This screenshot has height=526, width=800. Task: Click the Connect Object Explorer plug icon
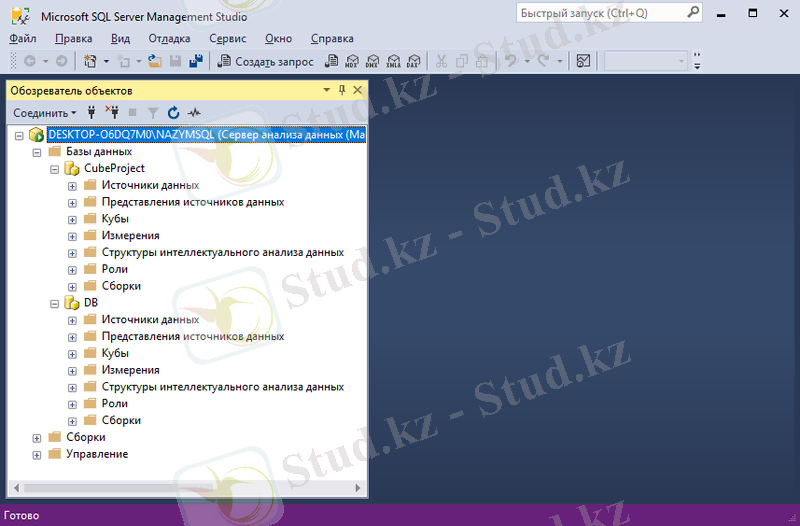(91, 112)
